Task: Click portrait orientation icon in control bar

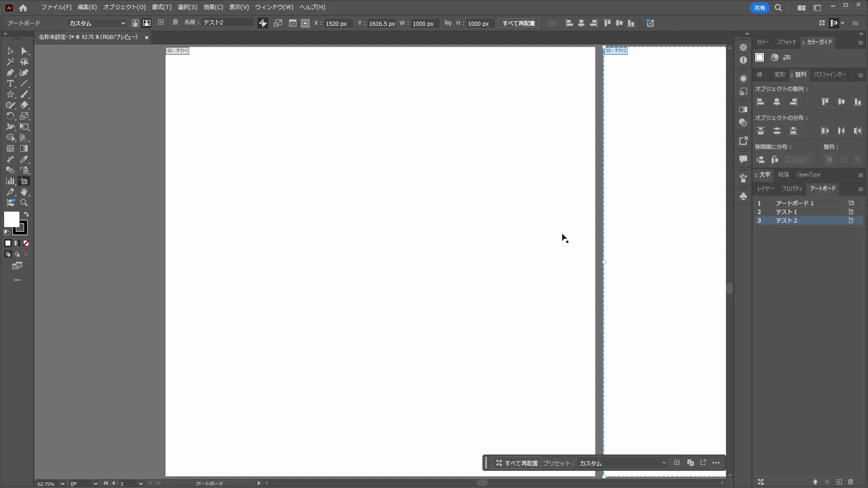Action: tap(135, 23)
